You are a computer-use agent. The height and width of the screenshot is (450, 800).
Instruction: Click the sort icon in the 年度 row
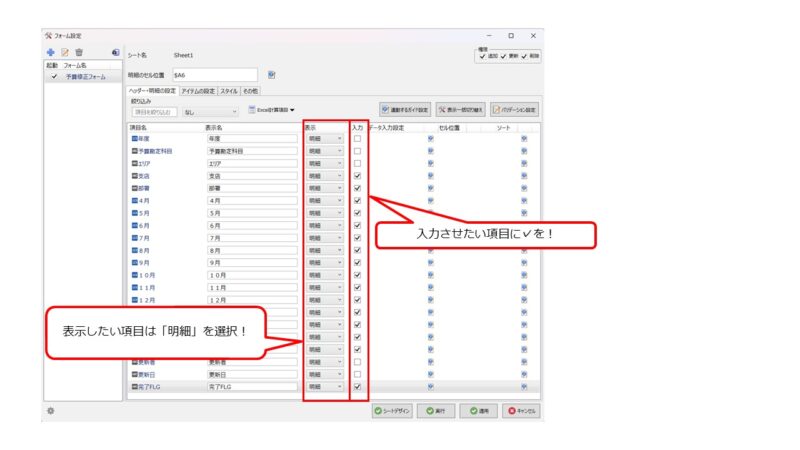[523, 139]
